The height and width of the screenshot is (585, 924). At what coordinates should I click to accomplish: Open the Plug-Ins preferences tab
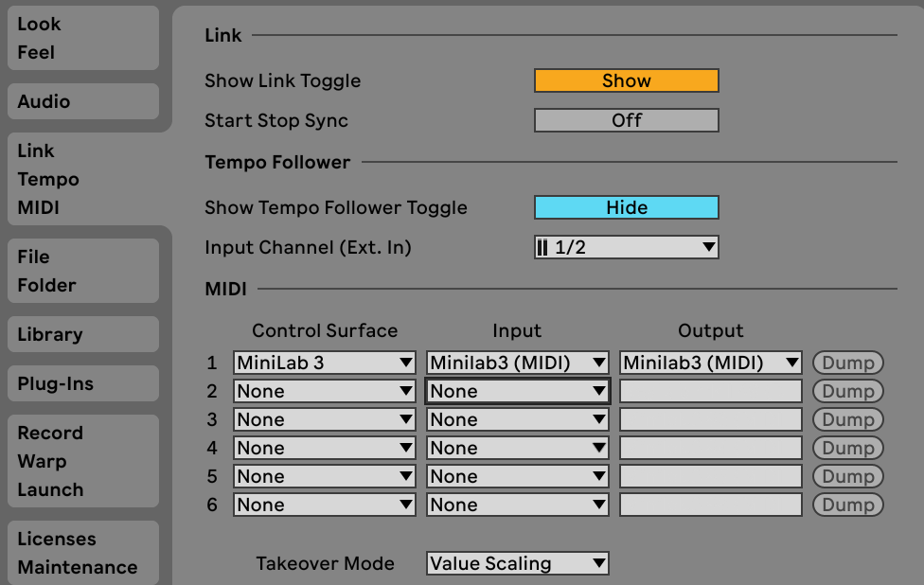click(x=83, y=383)
